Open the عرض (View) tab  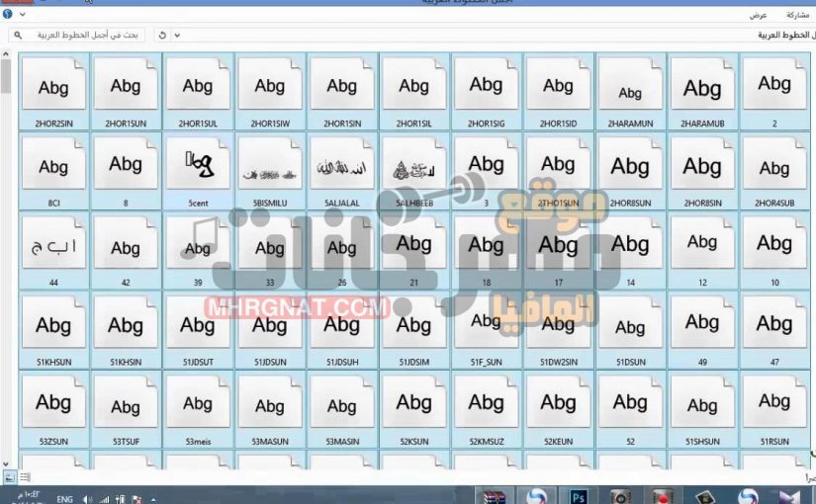pyautogui.click(x=758, y=15)
